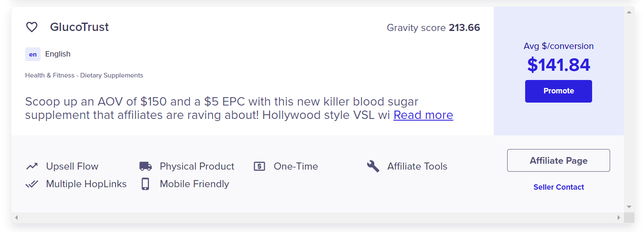Click the vertical scrollbar down arrow
This screenshot has height=232, width=644.
[629, 207]
